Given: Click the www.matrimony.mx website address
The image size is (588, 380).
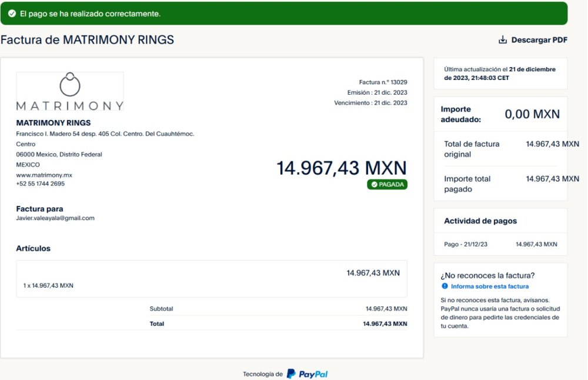Looking at the screenshot, I should tap(44, 175).
